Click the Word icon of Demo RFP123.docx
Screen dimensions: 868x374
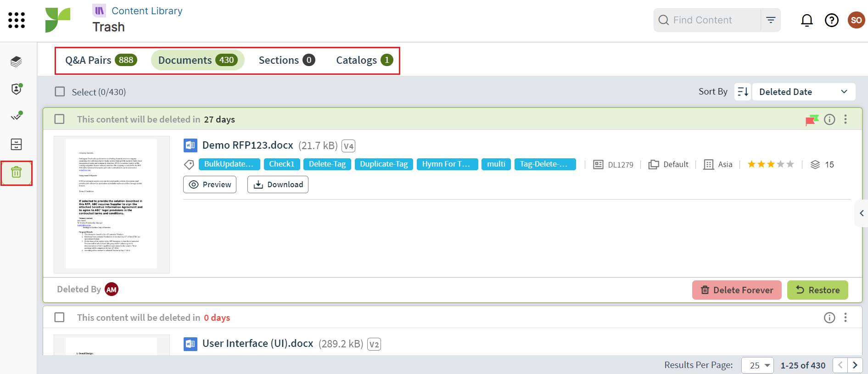coord(190,145)
